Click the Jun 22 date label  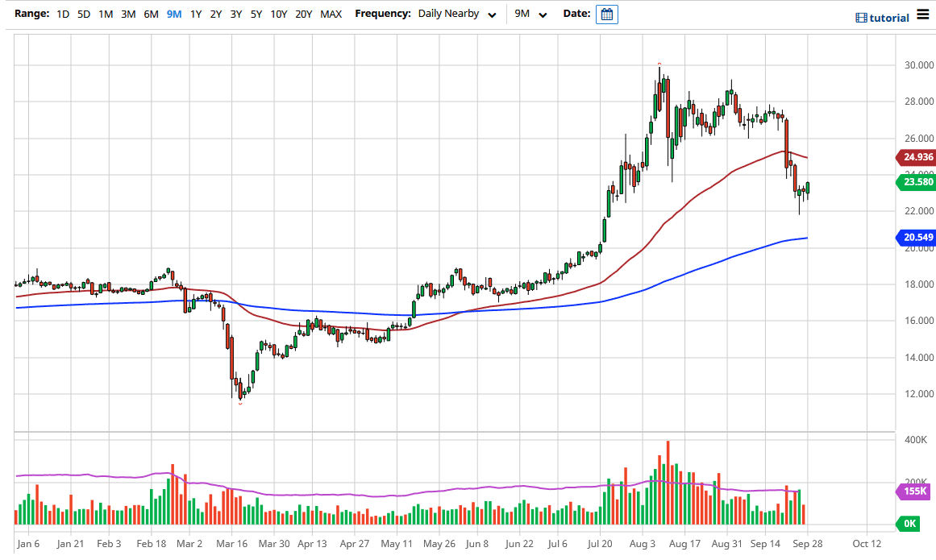[x=519, y=544]
